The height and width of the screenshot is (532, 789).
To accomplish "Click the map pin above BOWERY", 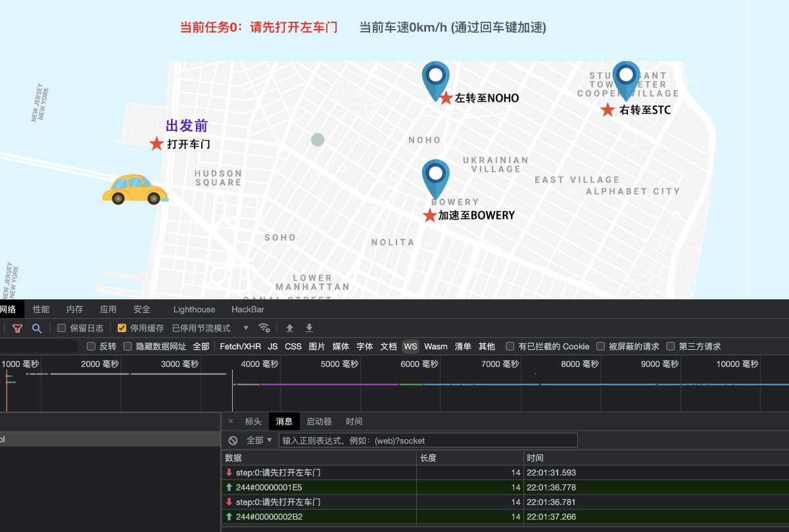I will (435, 179).
